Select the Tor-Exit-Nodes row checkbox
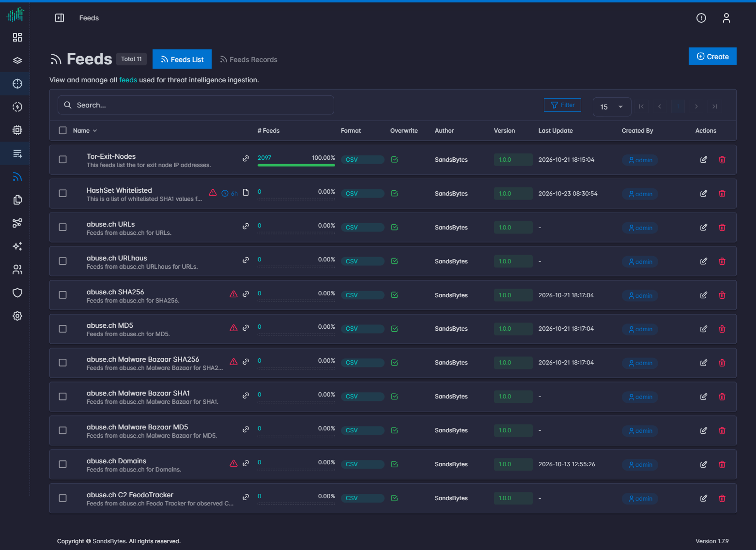Viewport: 756px width, 550px height. click(62, 160)
